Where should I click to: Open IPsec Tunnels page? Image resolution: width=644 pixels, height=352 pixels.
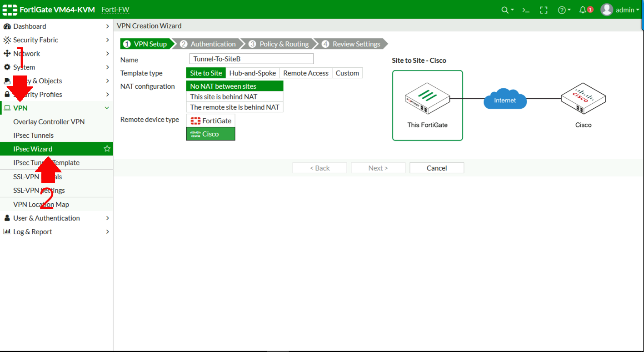(33, 135)
